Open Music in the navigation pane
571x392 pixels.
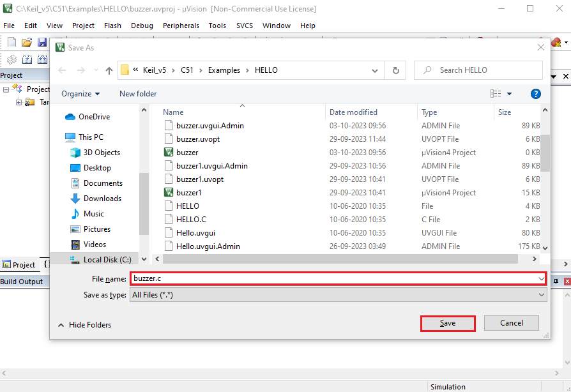[87, 214]
